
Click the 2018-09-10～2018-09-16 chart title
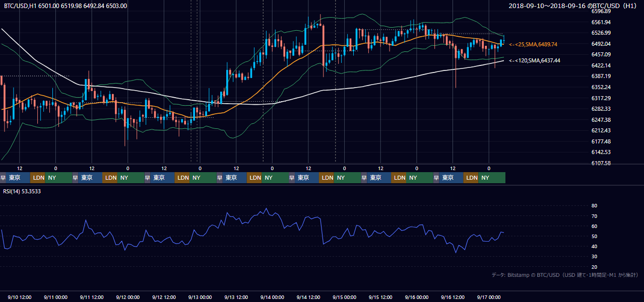[573, 6]
